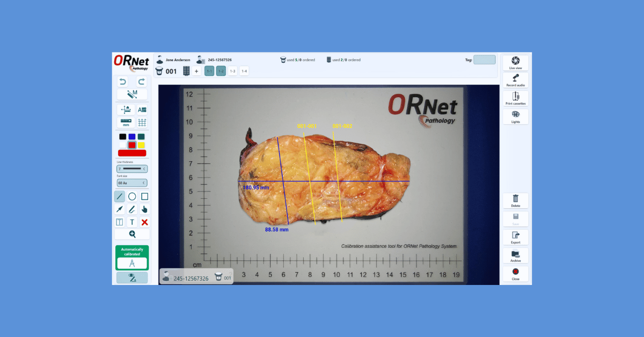
Task: Switch to image tab 1-3
Action: tap(232, 71)
